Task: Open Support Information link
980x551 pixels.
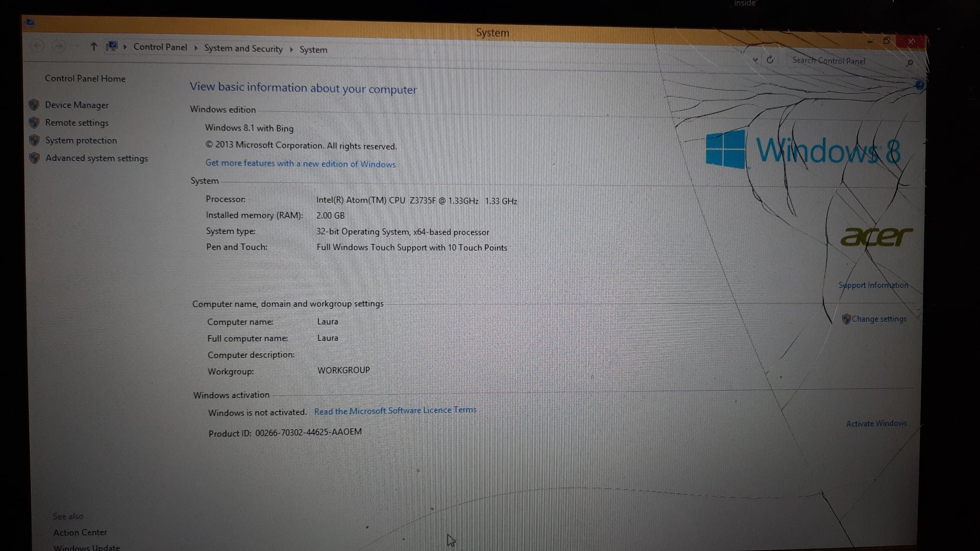Action: (x=873, y=285)
